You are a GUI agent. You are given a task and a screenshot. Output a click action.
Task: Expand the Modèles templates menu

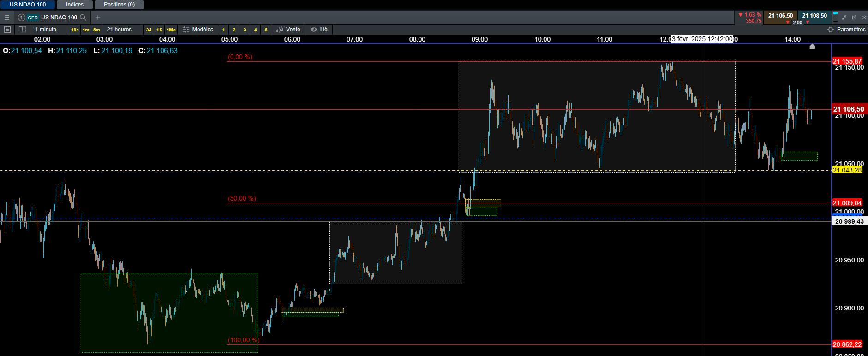click(198, 30)
